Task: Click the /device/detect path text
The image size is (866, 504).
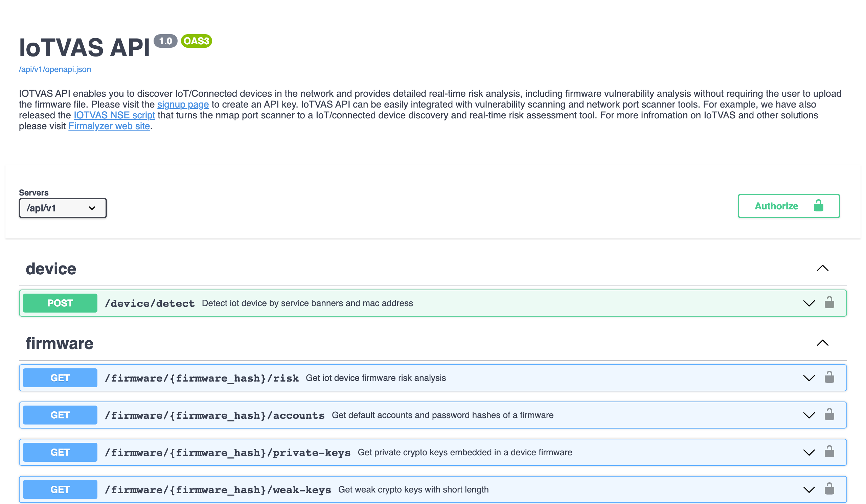Action: click(150, 303)
